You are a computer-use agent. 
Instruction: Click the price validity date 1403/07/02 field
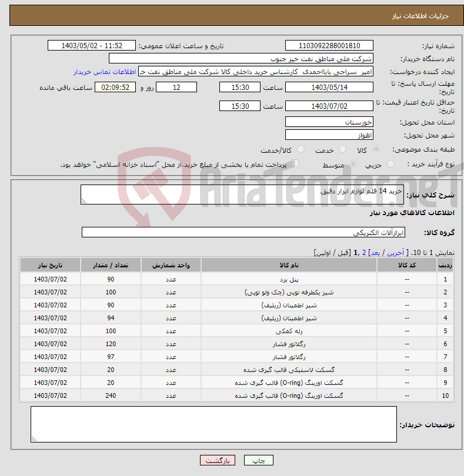tap(329, 106)
